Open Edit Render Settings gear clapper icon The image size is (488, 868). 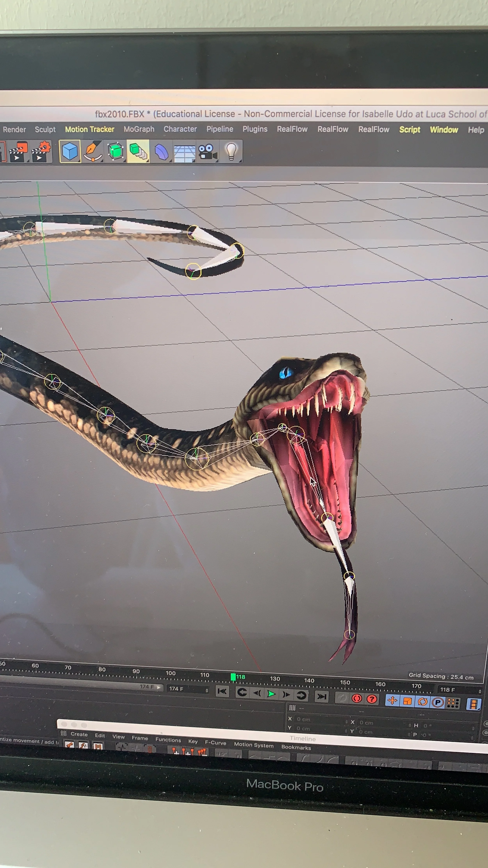(41, 152)
